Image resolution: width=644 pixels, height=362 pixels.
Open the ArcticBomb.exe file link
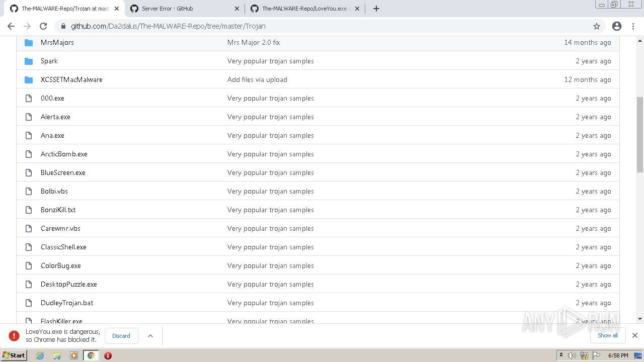point(64,154)
